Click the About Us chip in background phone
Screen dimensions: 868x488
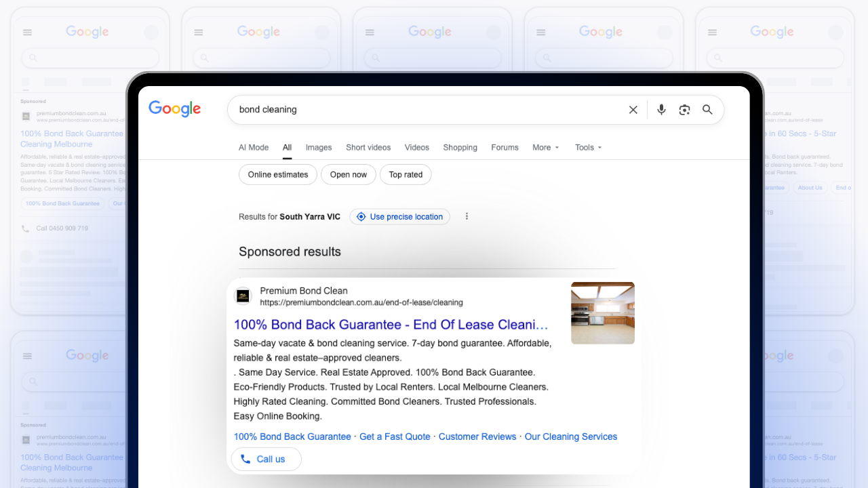(x=810, y=188)
